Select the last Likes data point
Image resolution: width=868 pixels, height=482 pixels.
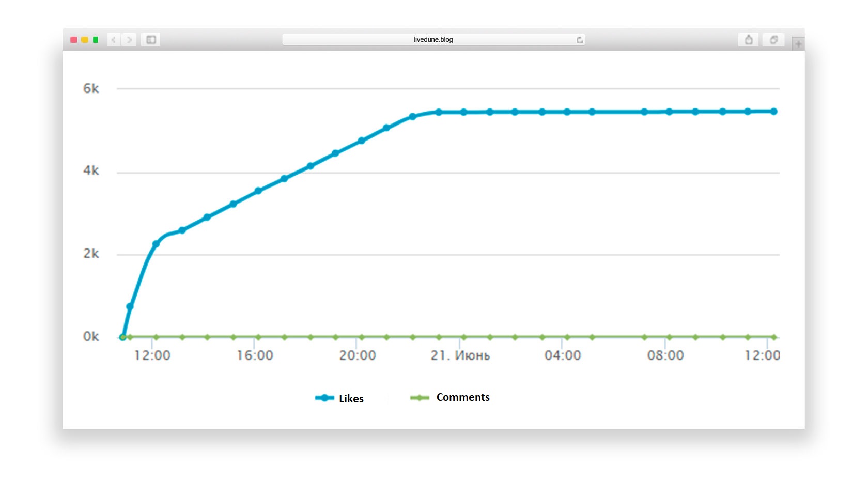click(773, 112)
